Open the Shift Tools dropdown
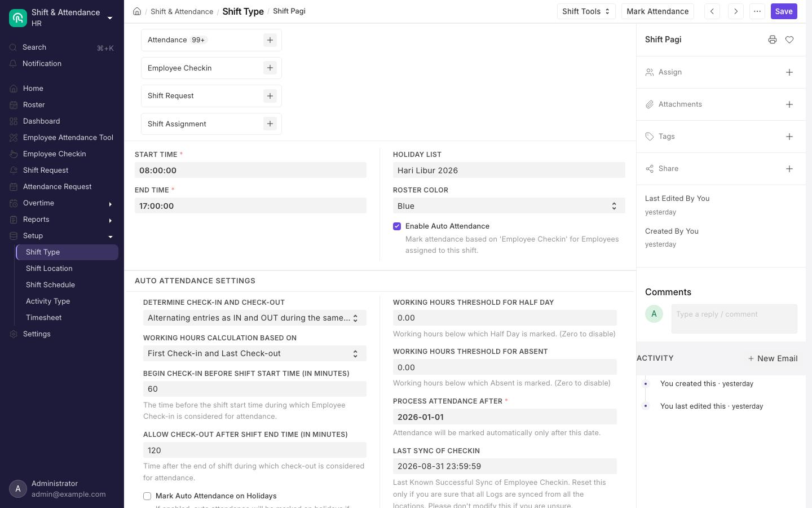Image resolution: width=812 pixels, height=508 pixels. (x=586, y=11)
